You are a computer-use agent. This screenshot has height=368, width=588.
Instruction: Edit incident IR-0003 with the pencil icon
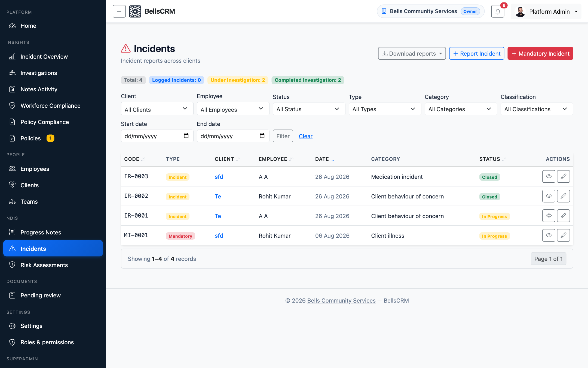(x=563, y=176)
